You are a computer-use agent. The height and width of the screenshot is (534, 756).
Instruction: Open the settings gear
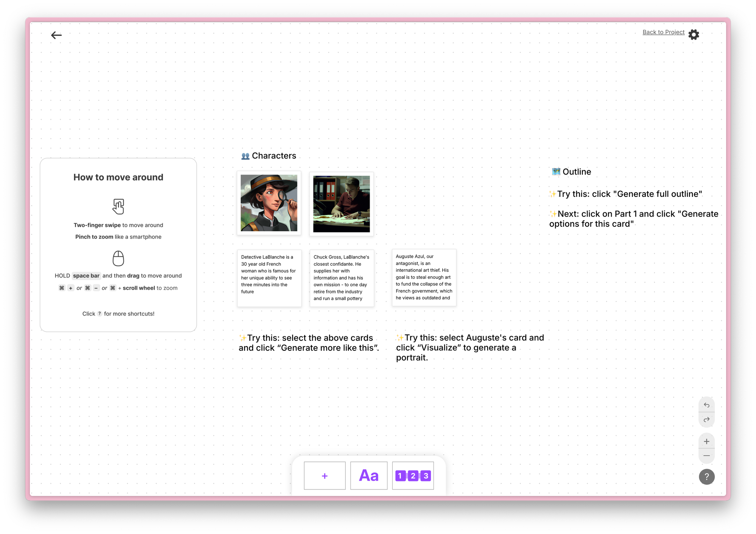(694, 35)
